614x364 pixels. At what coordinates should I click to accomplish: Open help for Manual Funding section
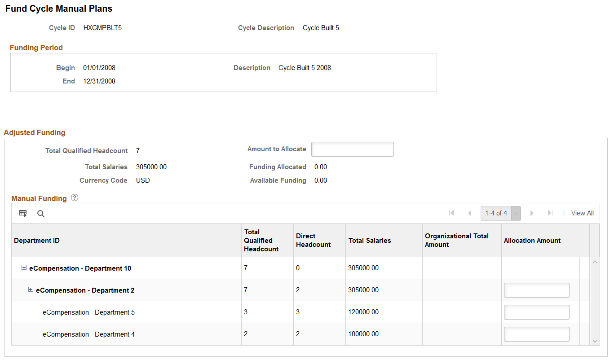(x=74, y=197)
